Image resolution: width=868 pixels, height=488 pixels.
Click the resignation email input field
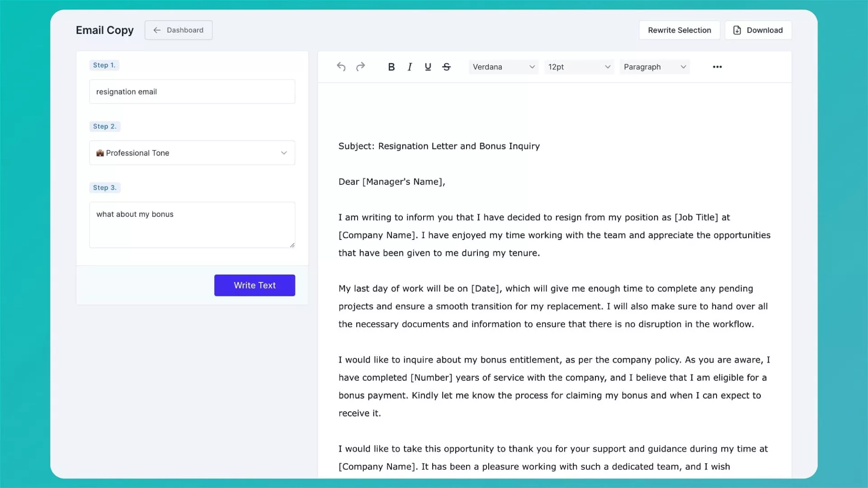(192, 92)
